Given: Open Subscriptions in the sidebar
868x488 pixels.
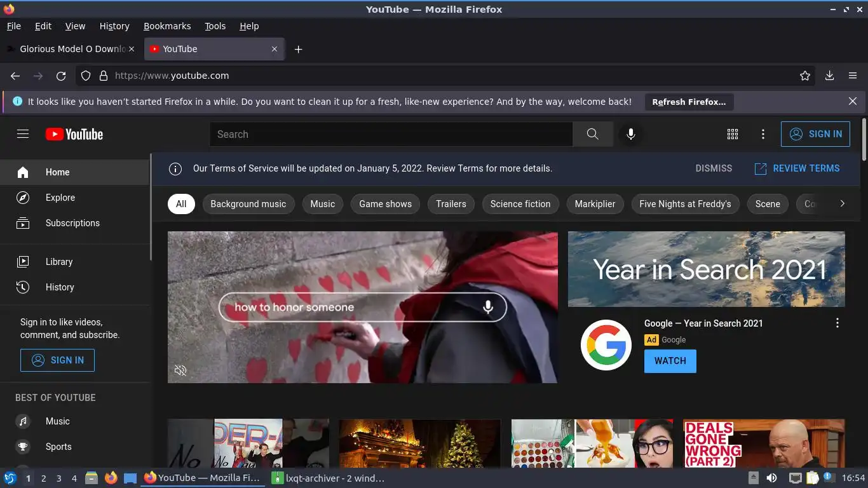Looking at the screenshot, I should (76, 223).
